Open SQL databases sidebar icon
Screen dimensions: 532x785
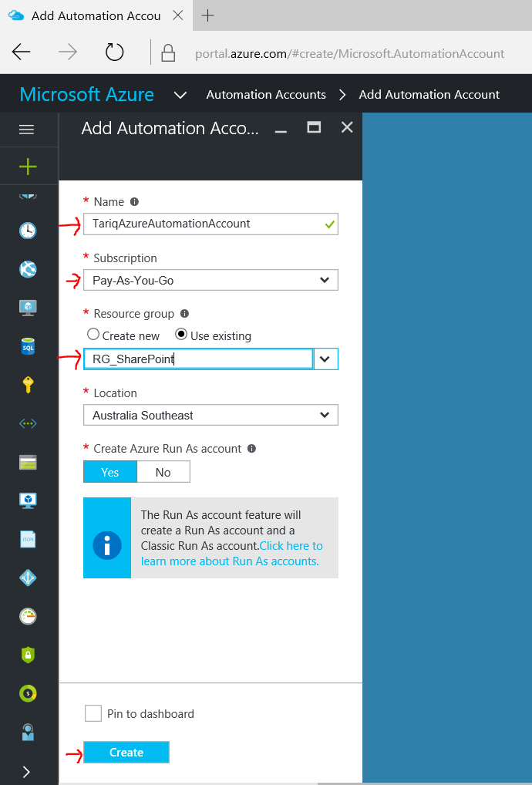coord(28,346)
